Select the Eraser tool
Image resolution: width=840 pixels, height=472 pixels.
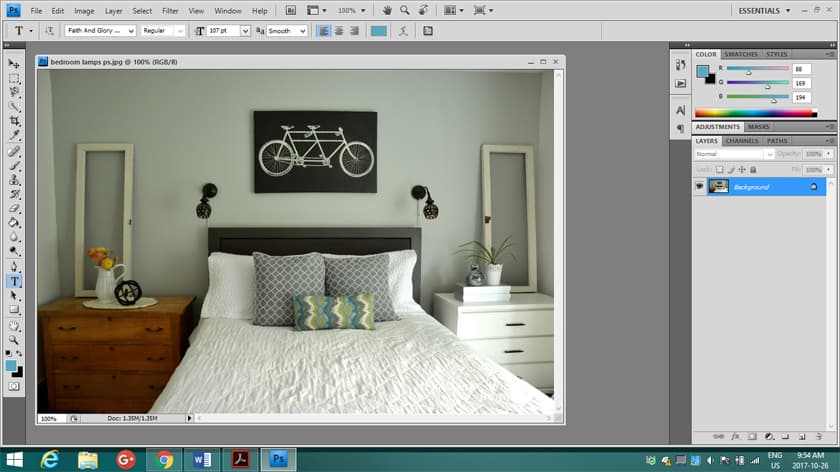tap(14, 208)
